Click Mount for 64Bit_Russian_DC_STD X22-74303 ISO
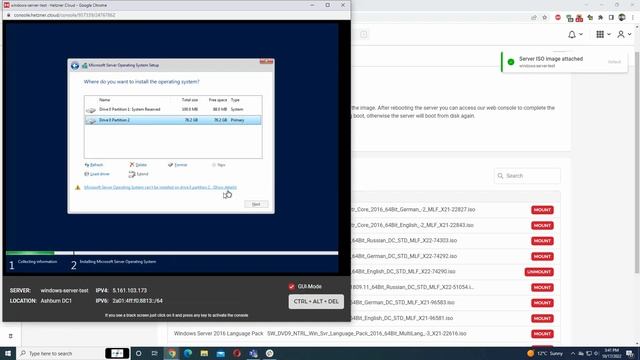The width and height of the screenshot is (640, 360). point(542,241)
